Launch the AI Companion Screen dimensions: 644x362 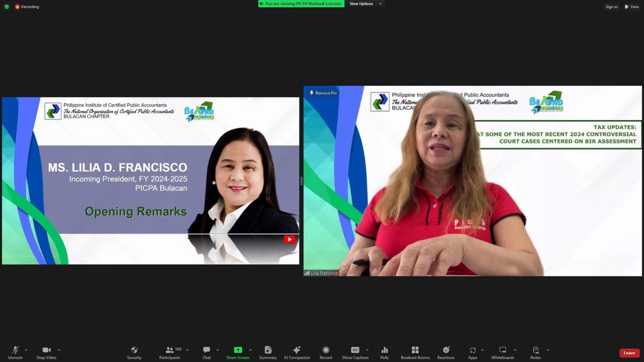297,352
